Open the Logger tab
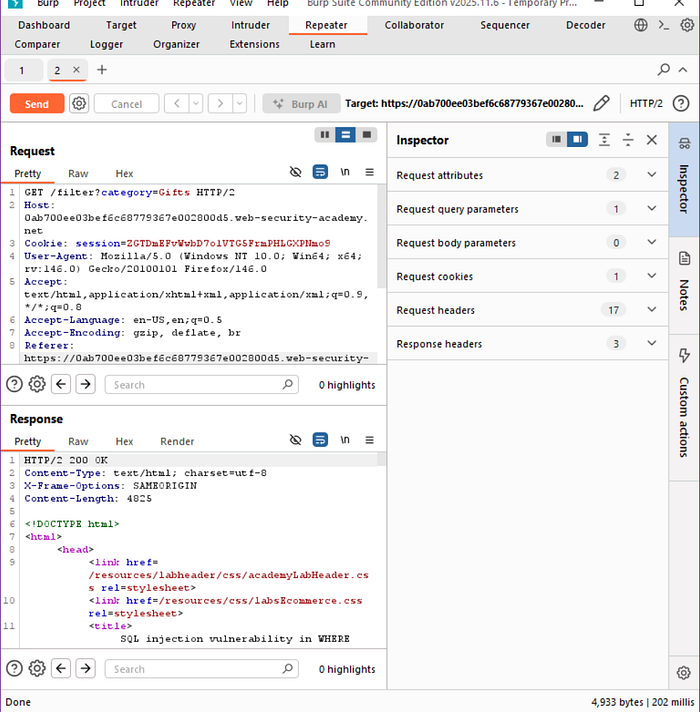Image resolution: width=700 pixels, height=712 pixels. pos(106,44)
